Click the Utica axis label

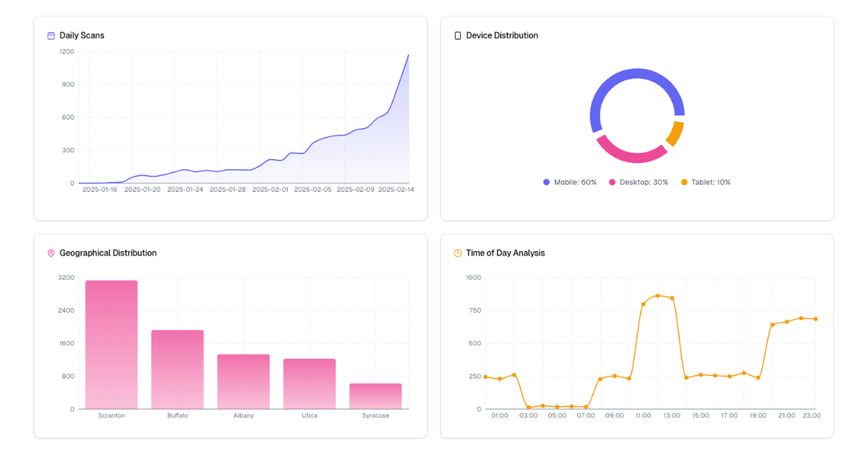click(x=310, y=415)
